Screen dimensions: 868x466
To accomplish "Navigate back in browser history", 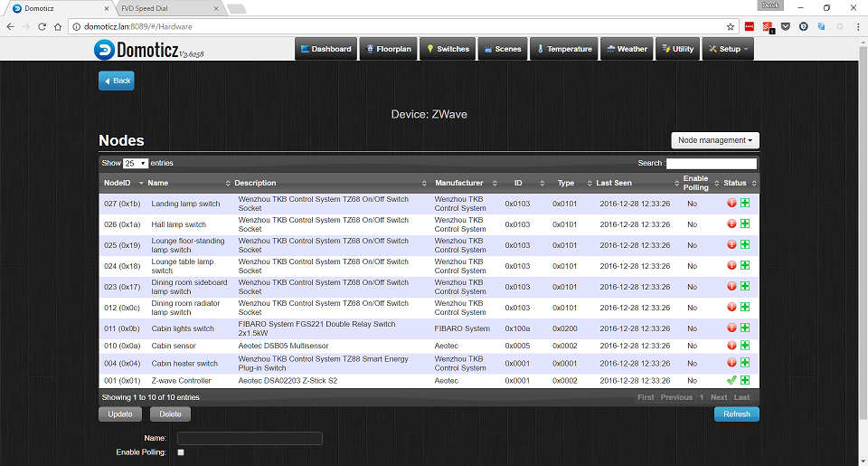I will coord(11,26).
